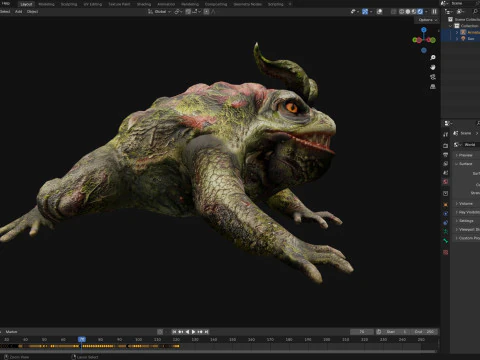
Task: Open the Object menu in viewport header
Action: [32, 12]
